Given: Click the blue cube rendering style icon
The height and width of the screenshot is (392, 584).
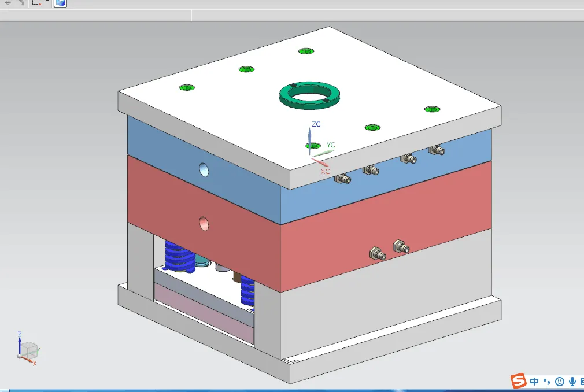Looking at the screenshot, I should (x=60, y=3).
